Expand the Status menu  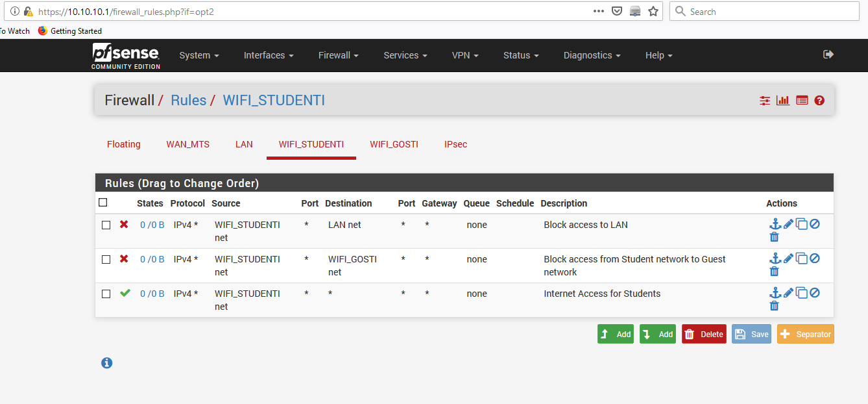(521, 55)
